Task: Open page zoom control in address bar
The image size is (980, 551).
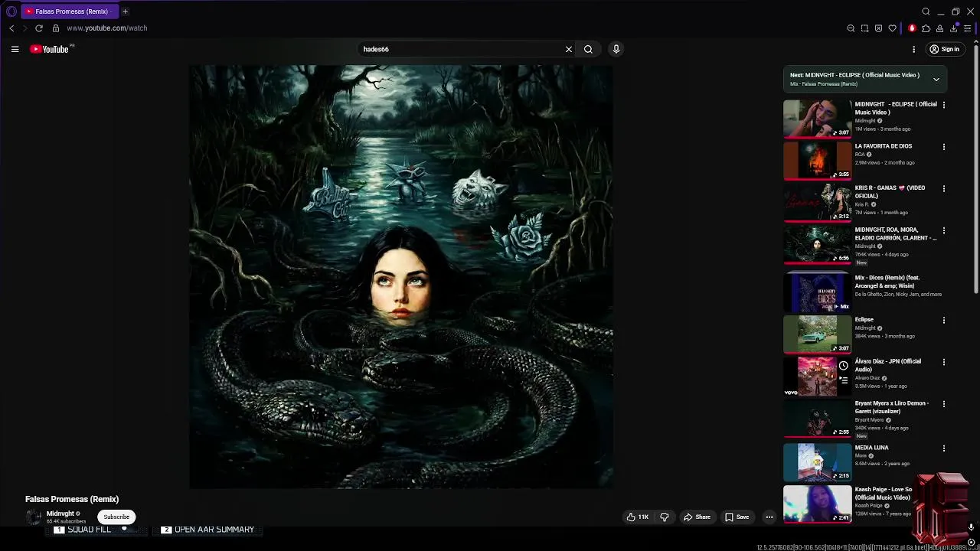Action: [x=851, y=28]
